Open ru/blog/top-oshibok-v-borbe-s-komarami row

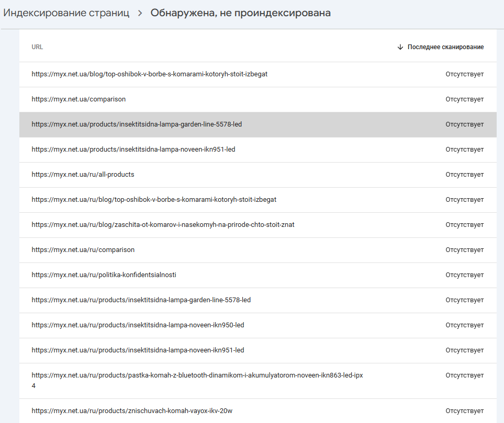coord(258,199)
